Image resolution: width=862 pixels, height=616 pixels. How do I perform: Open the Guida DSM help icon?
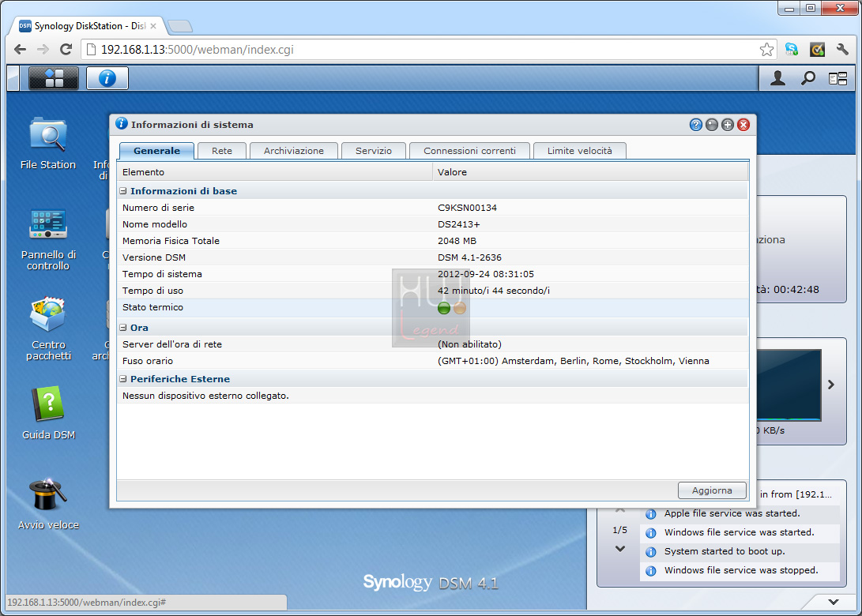click(x=48, y=413)
